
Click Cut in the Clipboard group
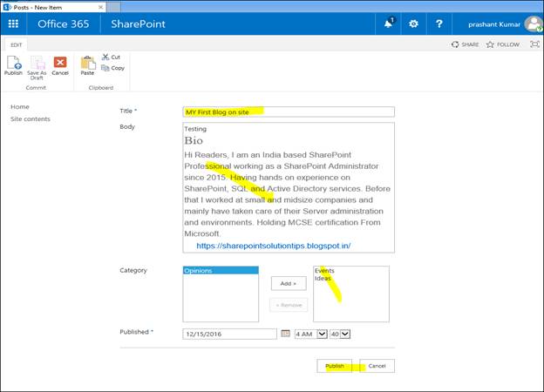click(111, 57)
